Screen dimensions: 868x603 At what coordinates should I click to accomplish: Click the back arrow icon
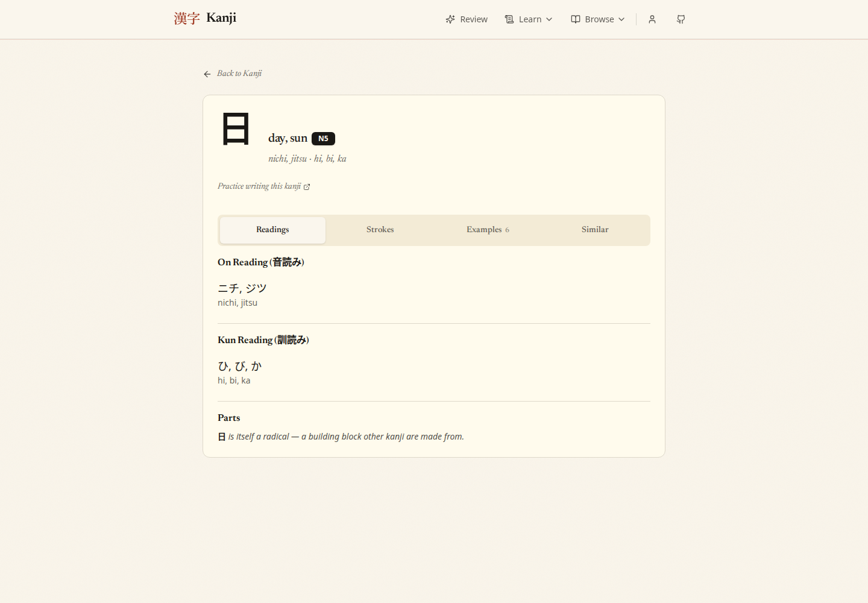click(x=207, y=74)
